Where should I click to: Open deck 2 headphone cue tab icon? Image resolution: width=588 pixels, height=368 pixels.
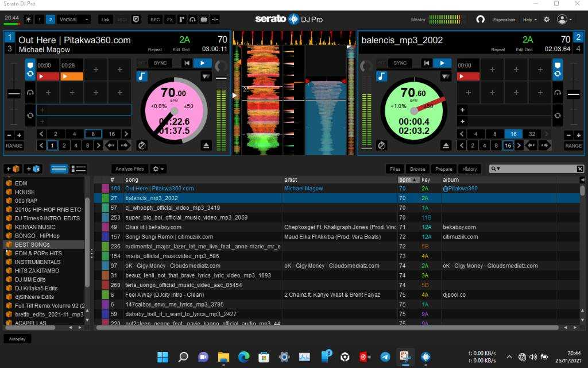point(558,93)
